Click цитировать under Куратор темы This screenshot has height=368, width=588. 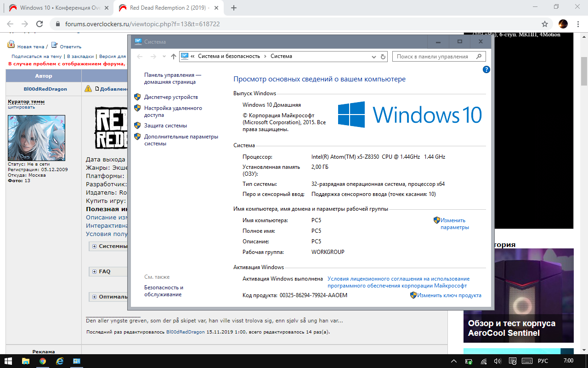point(21,107)
